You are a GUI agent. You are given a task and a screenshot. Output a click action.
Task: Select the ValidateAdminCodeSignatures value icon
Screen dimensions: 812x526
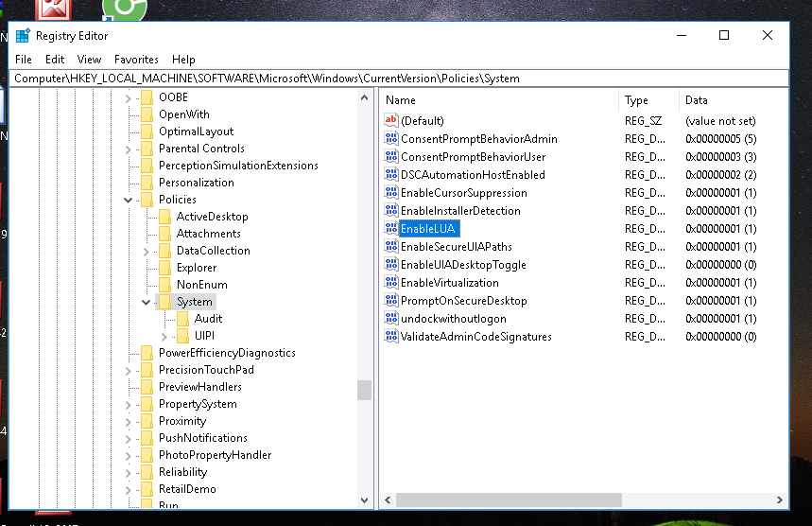pyautogui.click(x=391, y=336)
